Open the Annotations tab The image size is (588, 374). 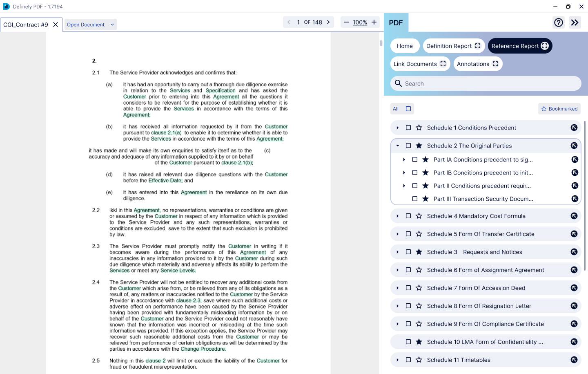tap(478, 64)
